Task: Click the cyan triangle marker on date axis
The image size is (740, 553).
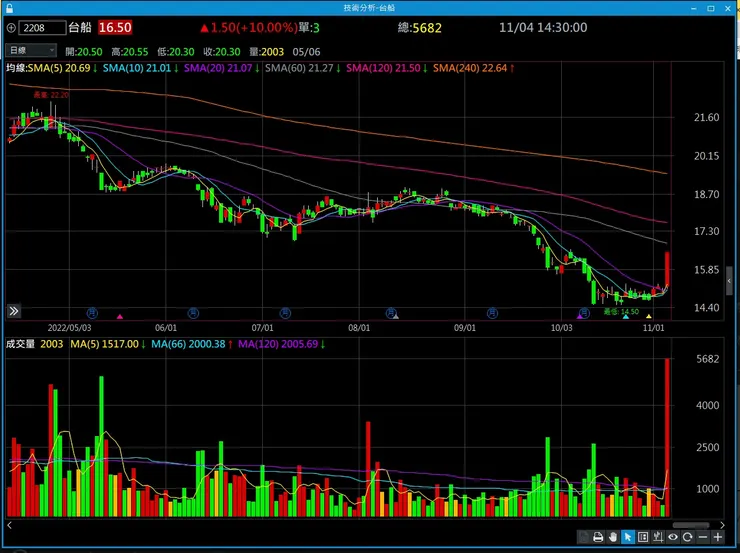Action: coord(626,317)
